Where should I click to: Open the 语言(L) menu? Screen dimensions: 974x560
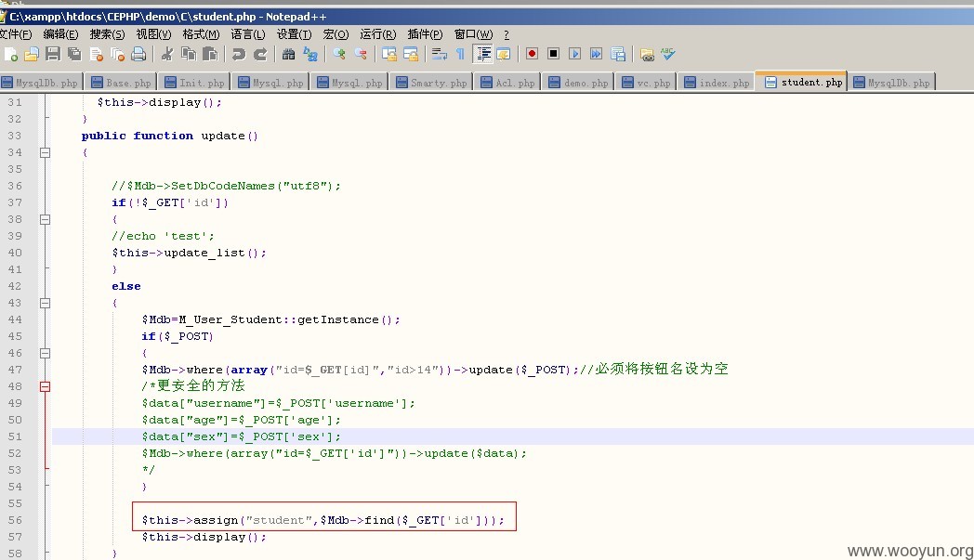coord(248,34)
